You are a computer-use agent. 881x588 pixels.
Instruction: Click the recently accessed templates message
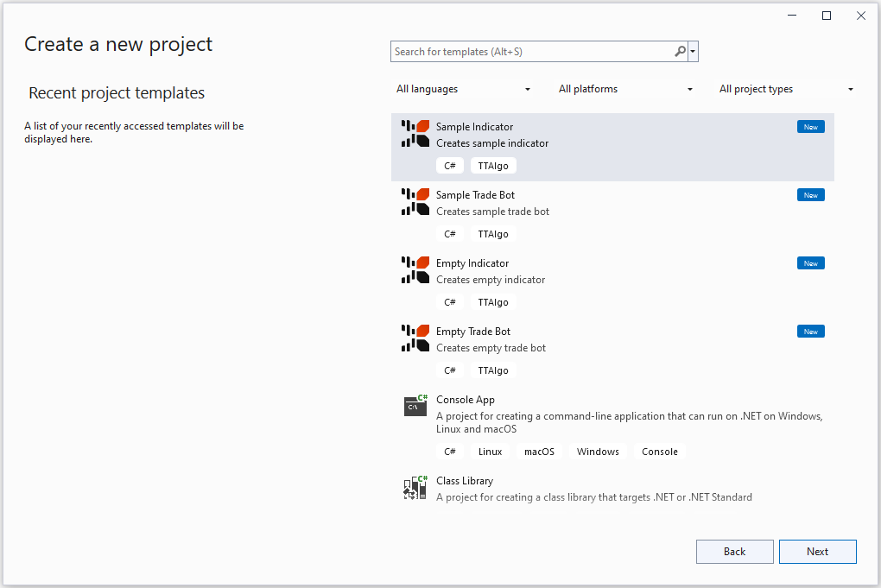[134, 133]
